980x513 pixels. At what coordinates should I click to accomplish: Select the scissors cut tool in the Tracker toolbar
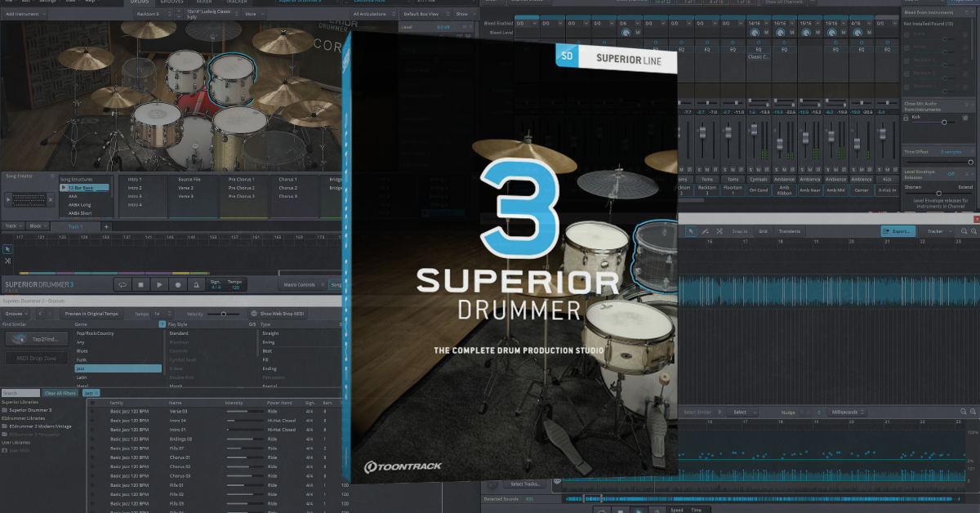tap(719, 231)
